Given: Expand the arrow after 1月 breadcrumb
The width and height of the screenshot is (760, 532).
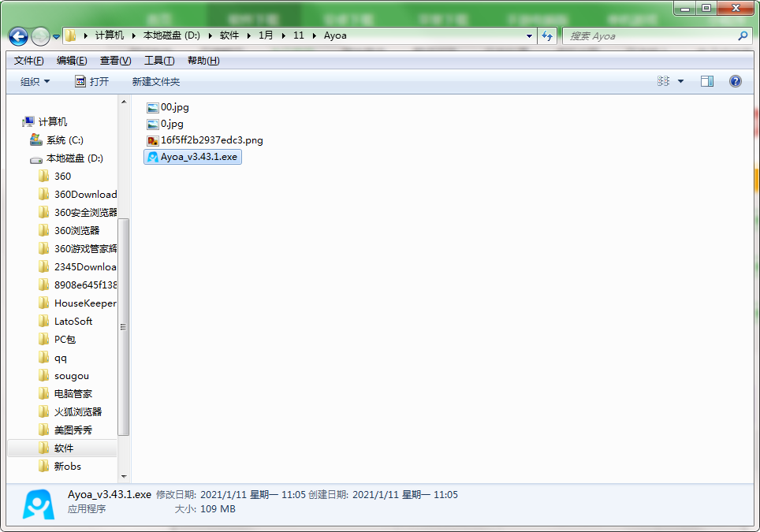Looking at the screenshot, I should click(283, 35).
